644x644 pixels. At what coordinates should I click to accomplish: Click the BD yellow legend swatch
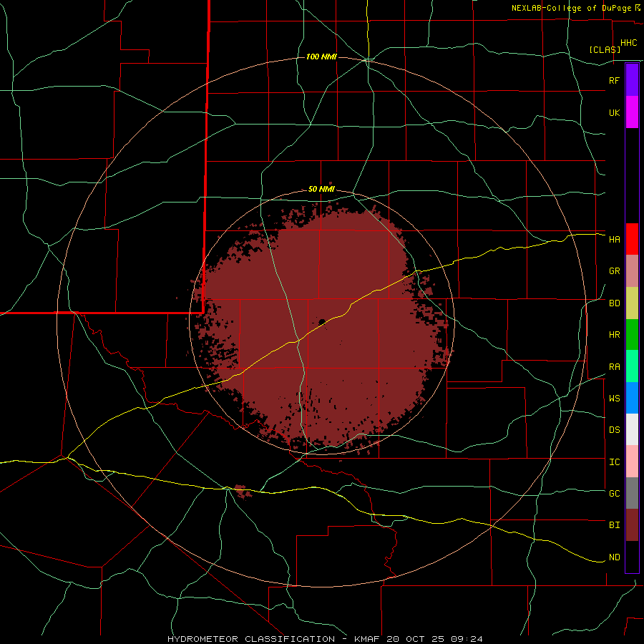pos(632,303)
